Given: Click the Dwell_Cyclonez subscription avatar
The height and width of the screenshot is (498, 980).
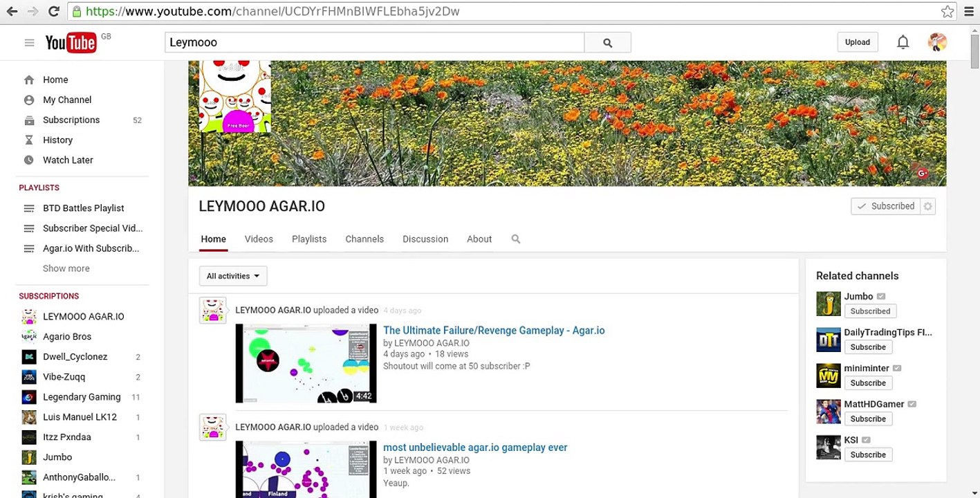Looking at the screenshot, I should click(x=29, y=357).
